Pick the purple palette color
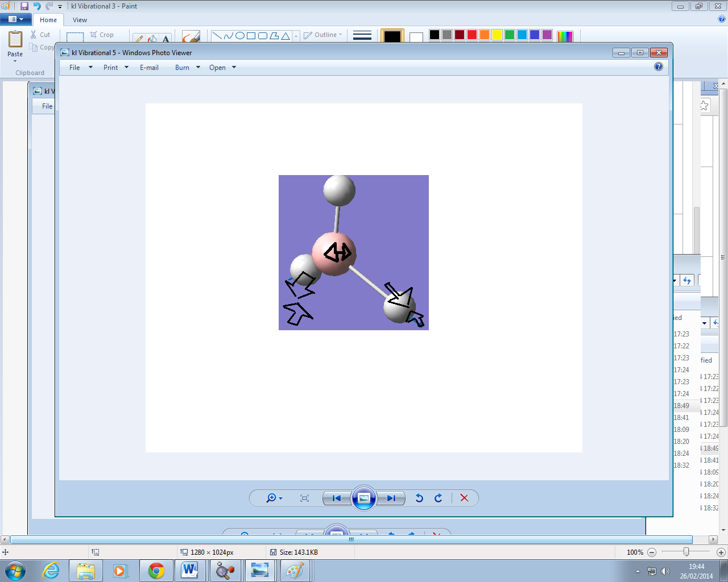 [547, 35]
